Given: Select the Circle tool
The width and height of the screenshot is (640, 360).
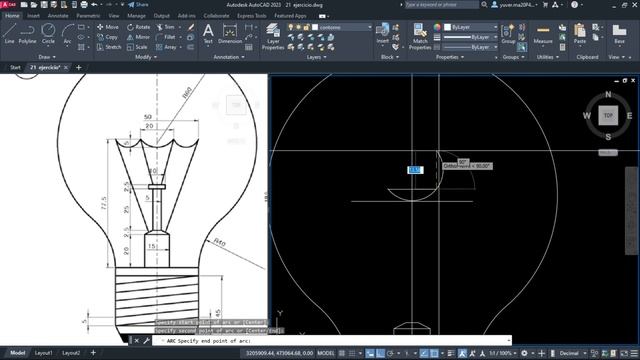Looking at the screenshot, I should tap(48, 33).
